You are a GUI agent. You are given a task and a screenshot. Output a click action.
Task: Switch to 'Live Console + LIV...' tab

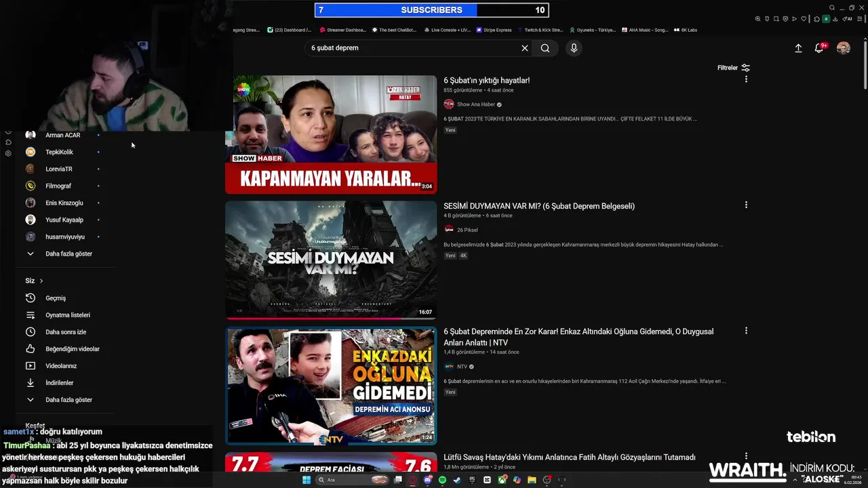point(447,30)
